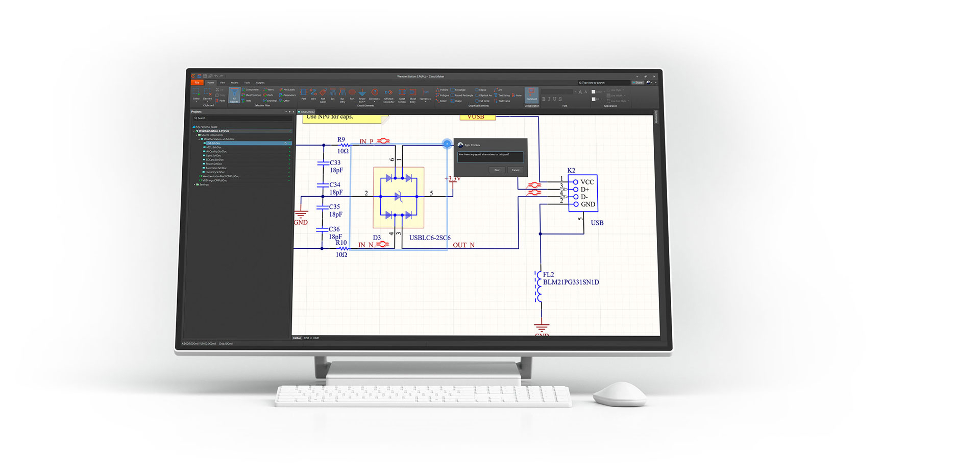Screen dimensions: 980x470
Task: Toggle the All Objects selection filter
Action: 234,95
